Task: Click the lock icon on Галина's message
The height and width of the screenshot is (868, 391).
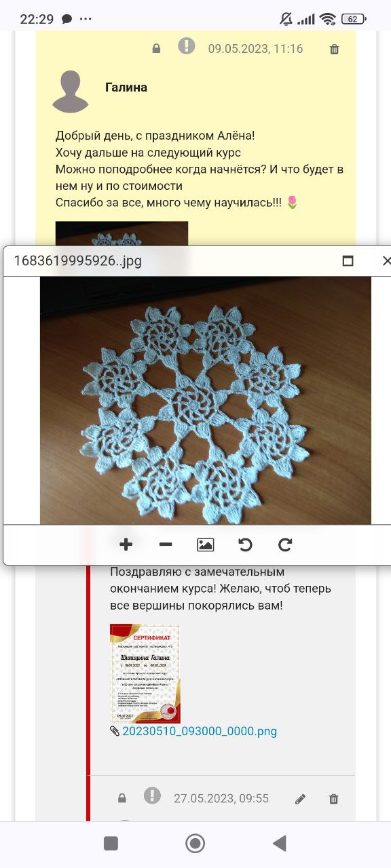Action: point(157,49)
